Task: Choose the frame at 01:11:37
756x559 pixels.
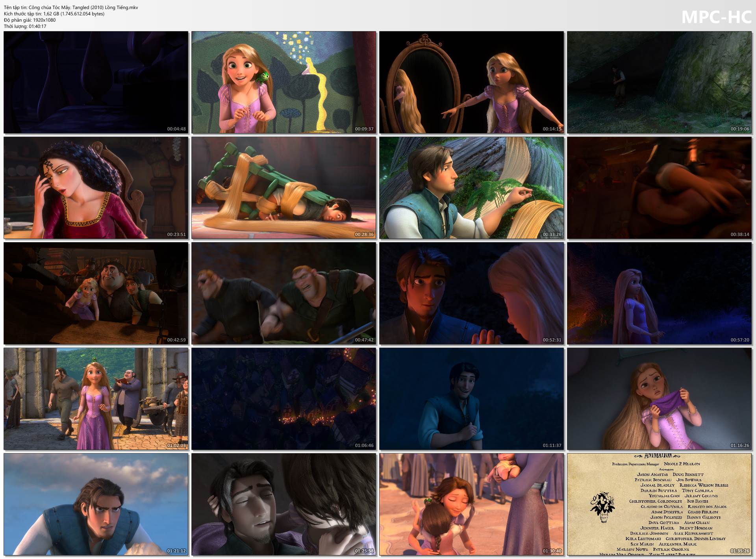Action: click(x=472, y=399)
